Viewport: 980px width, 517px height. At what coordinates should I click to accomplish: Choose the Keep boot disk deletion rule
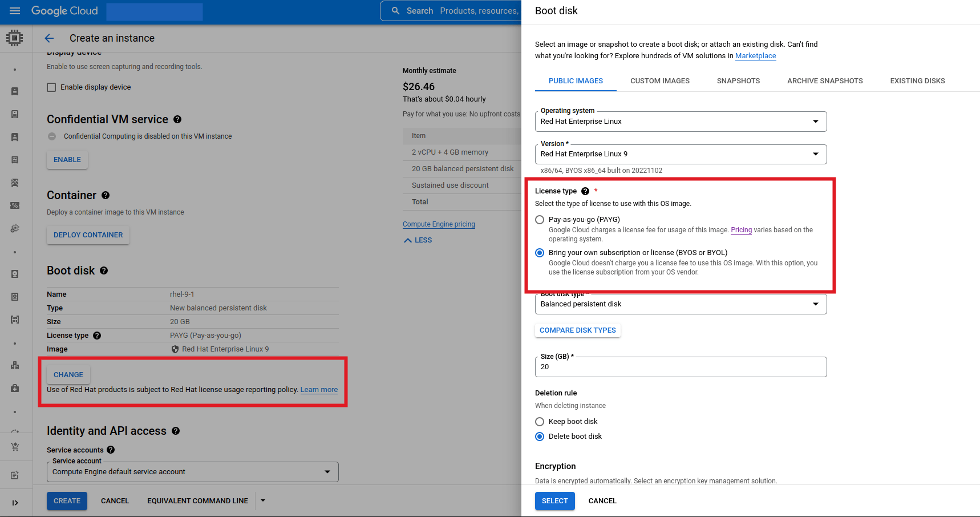(x=540, y=421)
